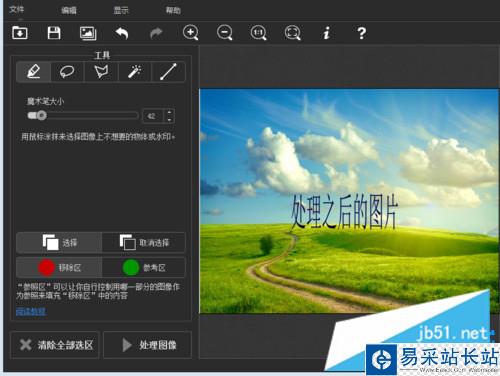This screenshot has width=500, height=376.
Task: Open the 编辑 menu
Action: pos(69,10)
